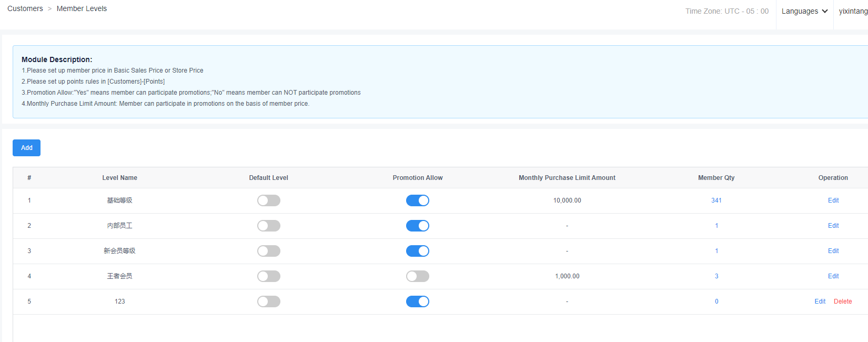Image resolution: width=868 pixels, height=342 pixels.
Task: Click the yixintang user account menu
Action: pos(852,11)
